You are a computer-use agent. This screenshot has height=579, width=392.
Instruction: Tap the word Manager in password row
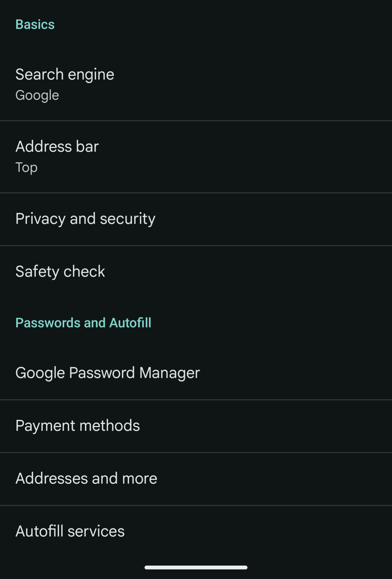(x=169, y=373)
